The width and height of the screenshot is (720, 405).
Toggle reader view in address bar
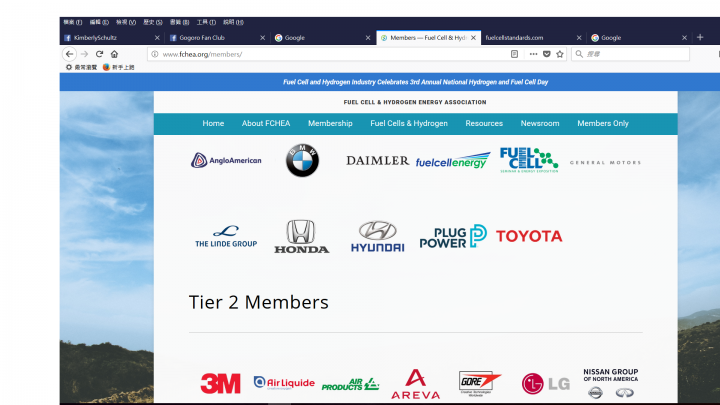click(x=514, y=54)
